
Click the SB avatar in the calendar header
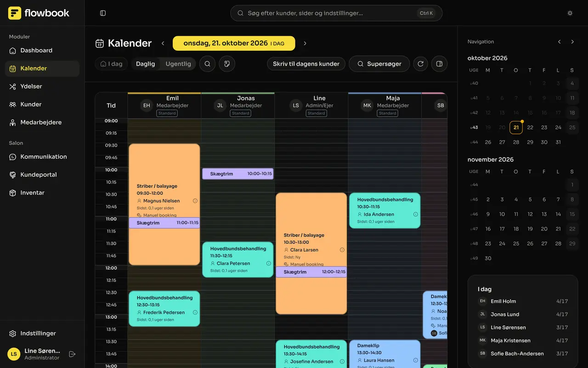[441, 106]
